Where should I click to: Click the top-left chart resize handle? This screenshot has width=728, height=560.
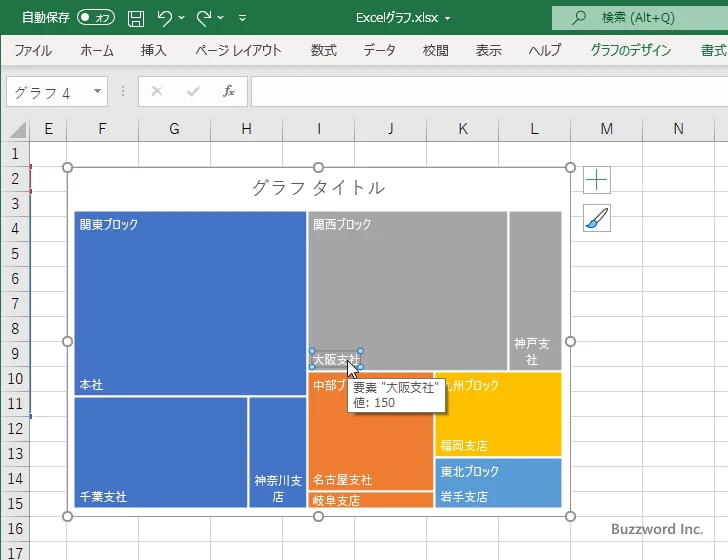pyautogui.click(x=67, y=167)
